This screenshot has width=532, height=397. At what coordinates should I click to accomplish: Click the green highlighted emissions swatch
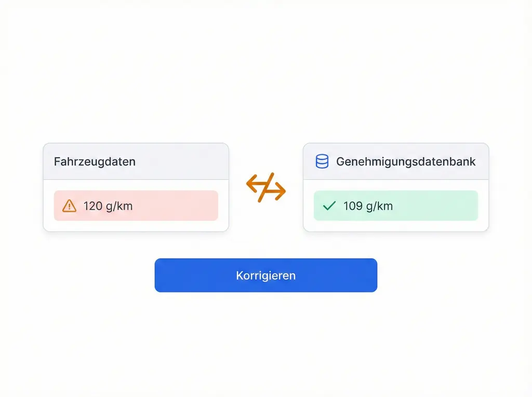tap(396, 206)
